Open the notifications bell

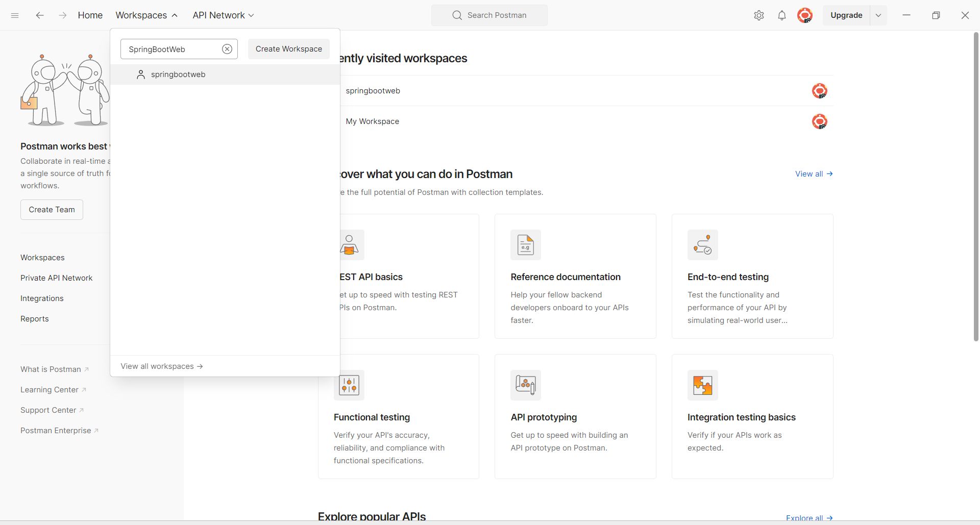(782, 15)
